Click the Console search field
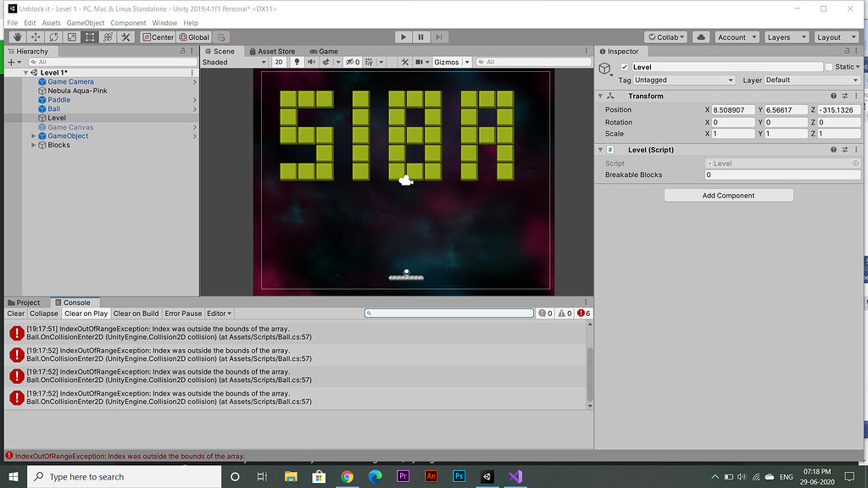868x488 pixels. click(x=449, y=313)
